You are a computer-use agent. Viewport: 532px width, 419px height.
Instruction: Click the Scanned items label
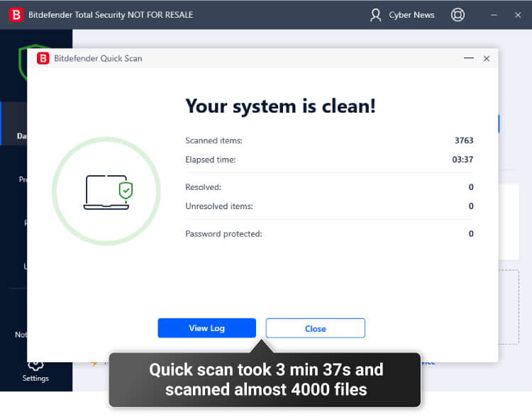(214, 140)
